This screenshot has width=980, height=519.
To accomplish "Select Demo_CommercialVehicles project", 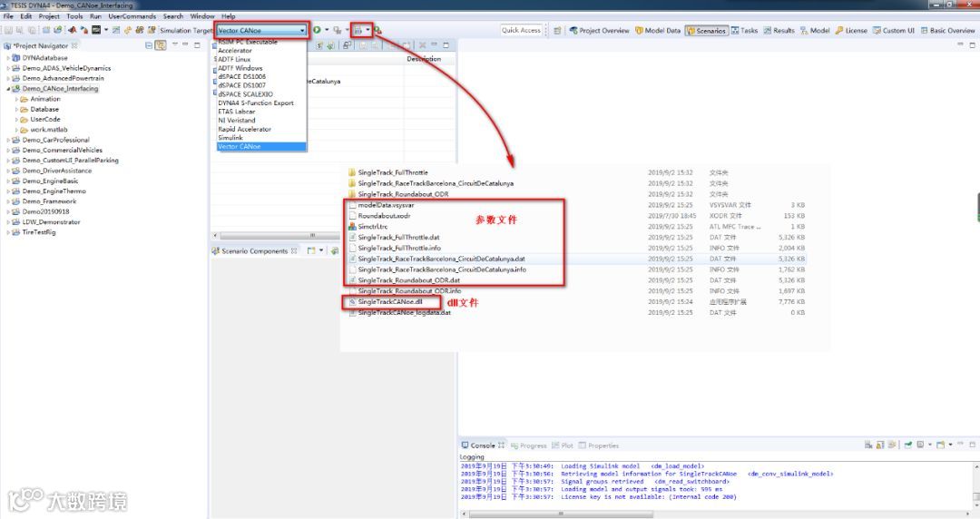I will (x=62, y=150).
